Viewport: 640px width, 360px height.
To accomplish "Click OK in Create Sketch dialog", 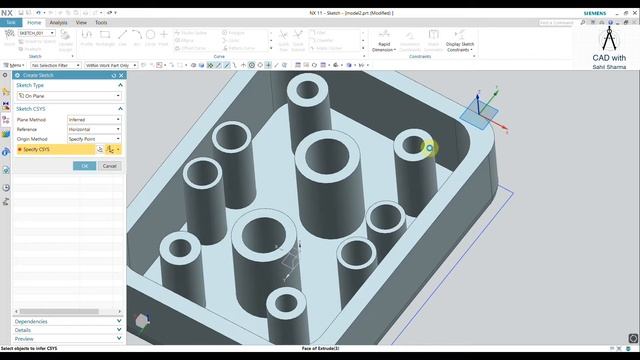I will (84, 166).
